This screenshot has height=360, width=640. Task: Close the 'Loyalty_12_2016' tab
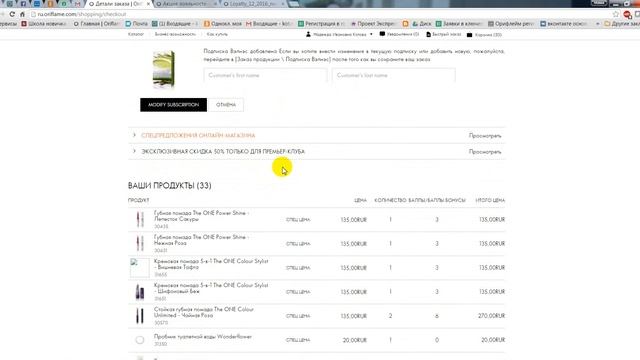tap(283, 4)
